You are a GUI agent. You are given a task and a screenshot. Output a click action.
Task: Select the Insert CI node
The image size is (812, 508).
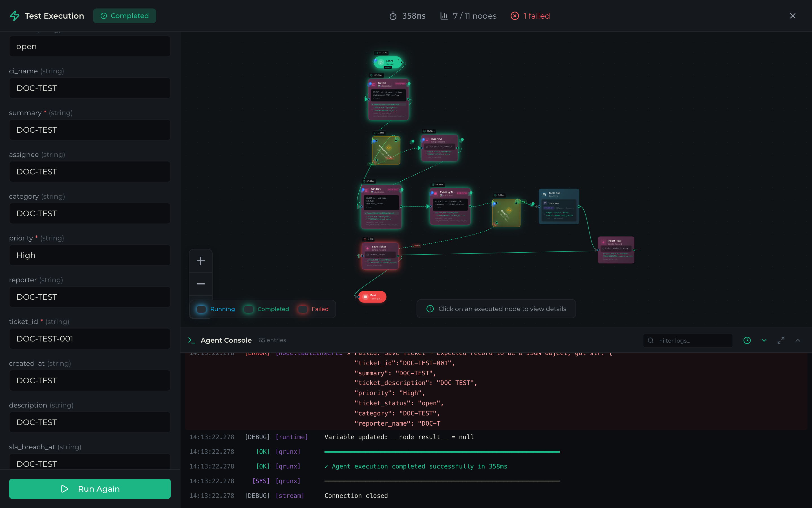(440, 148)
